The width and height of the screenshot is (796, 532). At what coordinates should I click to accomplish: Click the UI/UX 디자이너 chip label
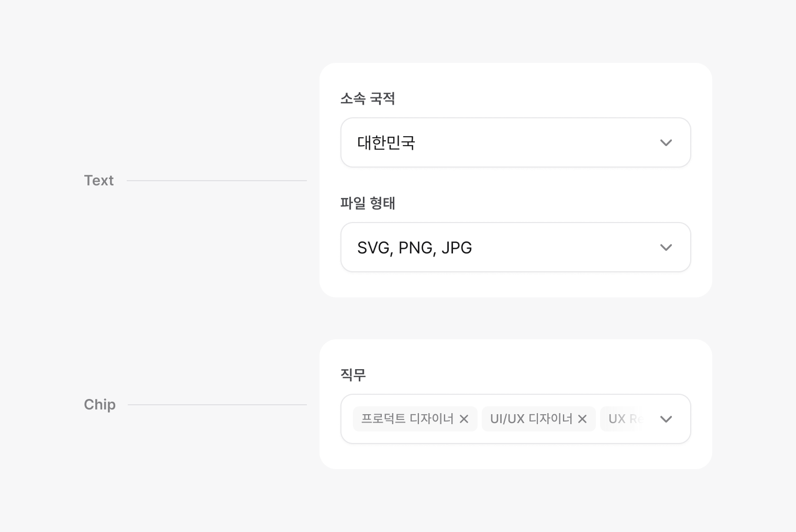pyautogui.click(x=531, y=419)
